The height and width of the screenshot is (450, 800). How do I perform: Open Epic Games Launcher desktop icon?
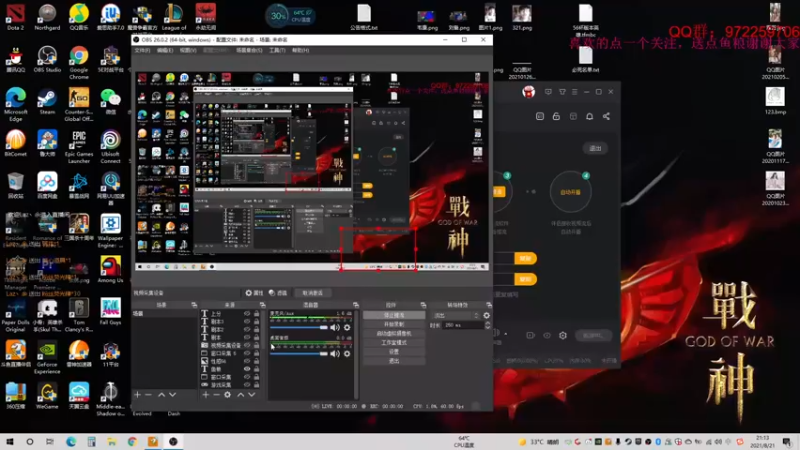click(x=79, y=147)
